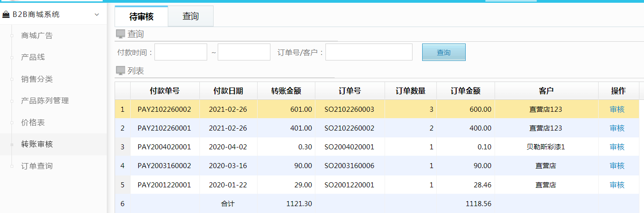Click the monitor icon beside 列表

[121, 71]
